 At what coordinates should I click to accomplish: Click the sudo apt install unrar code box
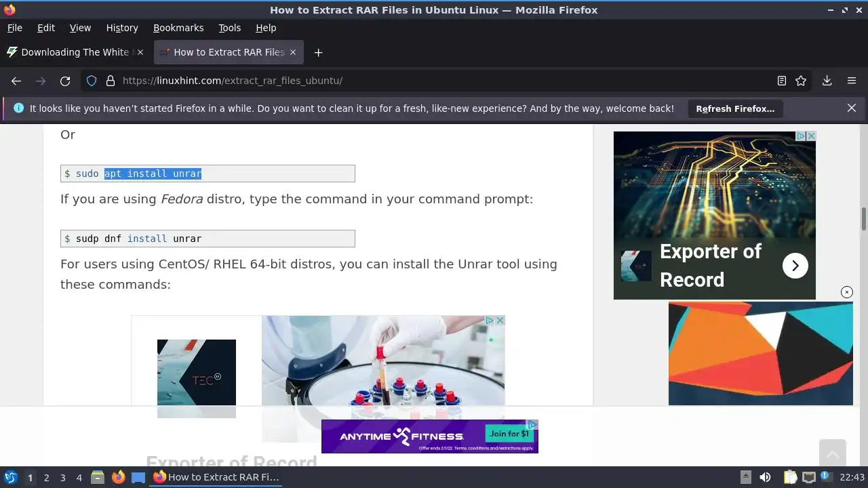coord(208,174)
